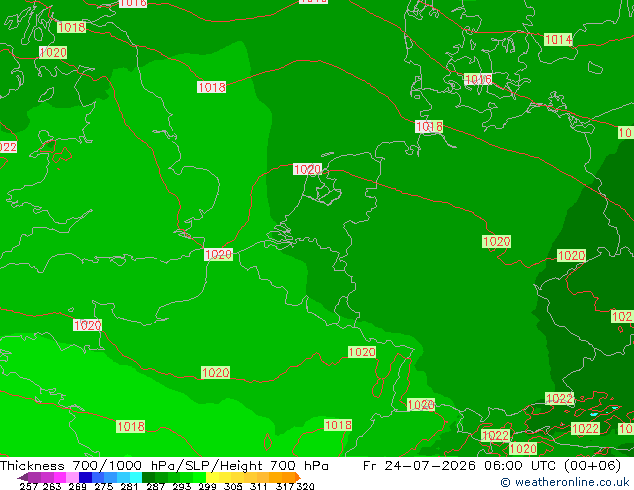Click the '1020' label at the Dover Strait
The width and height of the screenshot is (634, 490).
(218, 254)
